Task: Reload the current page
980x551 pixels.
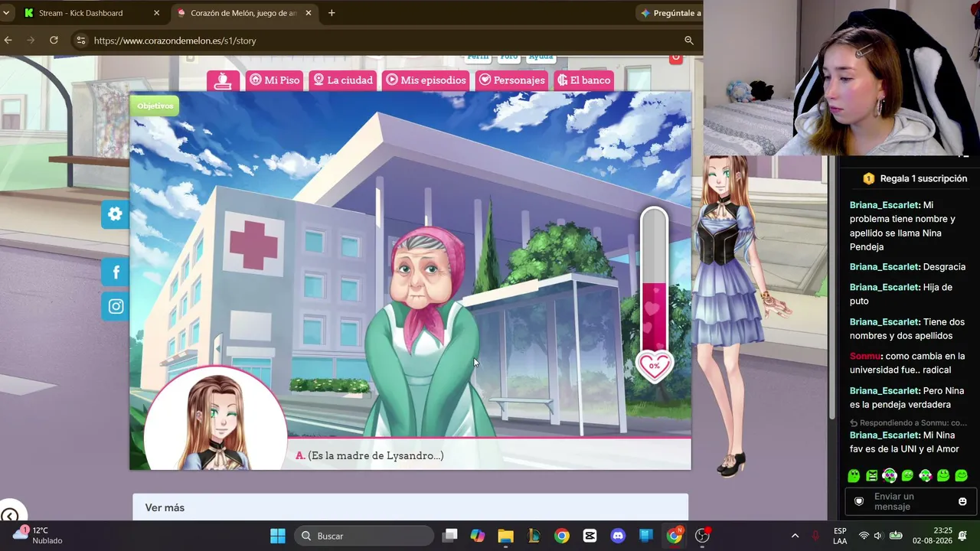Action: pyautogui.click(x=54, y=41)
